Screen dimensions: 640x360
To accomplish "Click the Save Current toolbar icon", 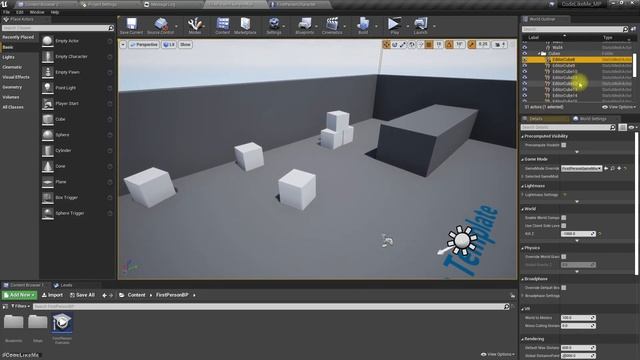I will pyautogui.click(x=131, y=25).
